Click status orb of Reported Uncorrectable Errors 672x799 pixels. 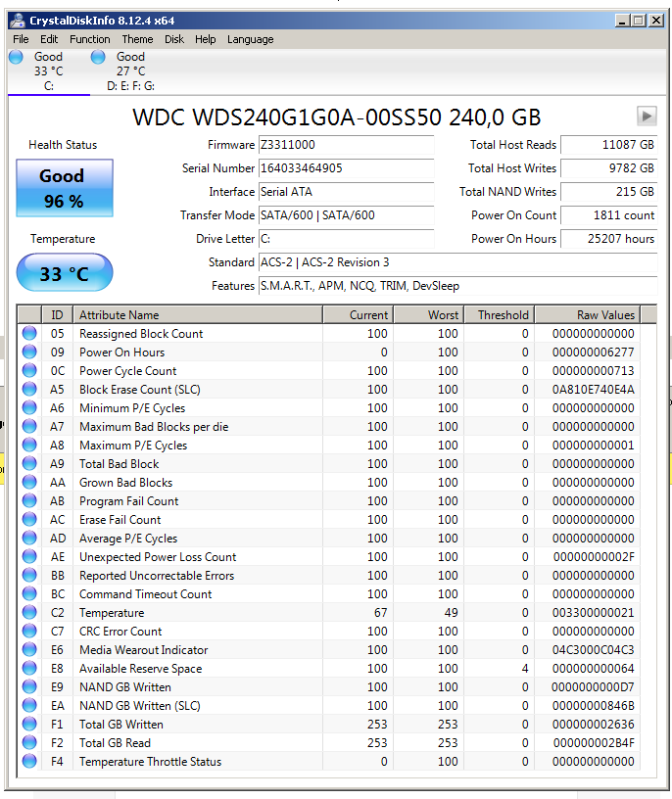pos(29,575)
